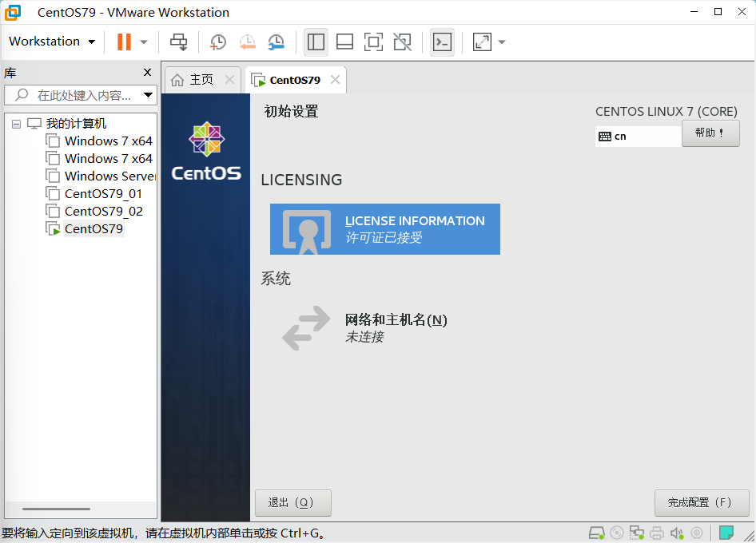Toggle the library sidebar view
Screen dimensions: 756x543
click(x=316, y=42)
